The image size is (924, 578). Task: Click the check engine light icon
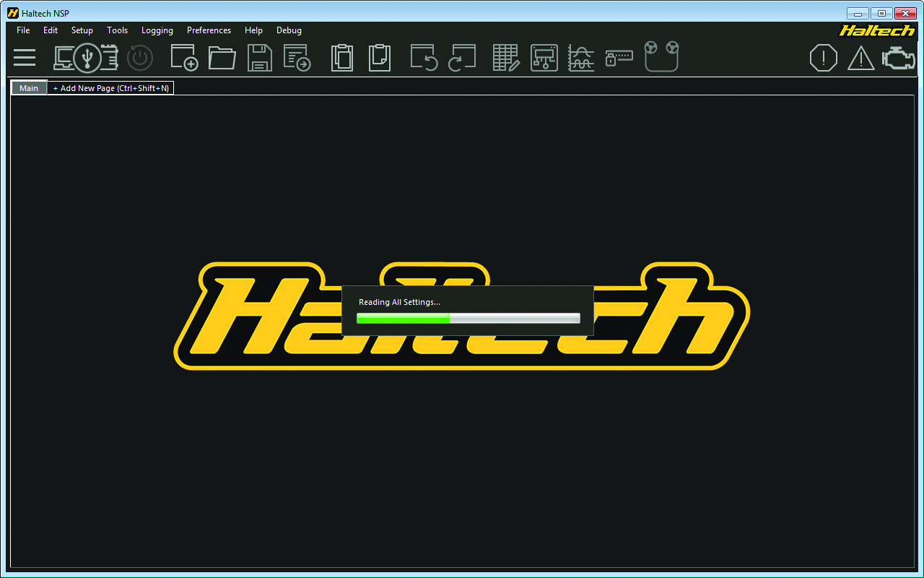click(899, 58)
